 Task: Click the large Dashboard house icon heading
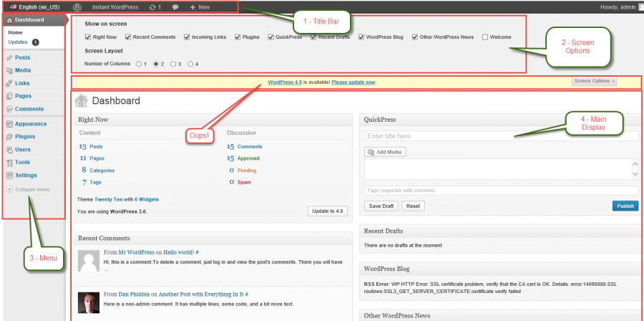(x=82, y=101)
